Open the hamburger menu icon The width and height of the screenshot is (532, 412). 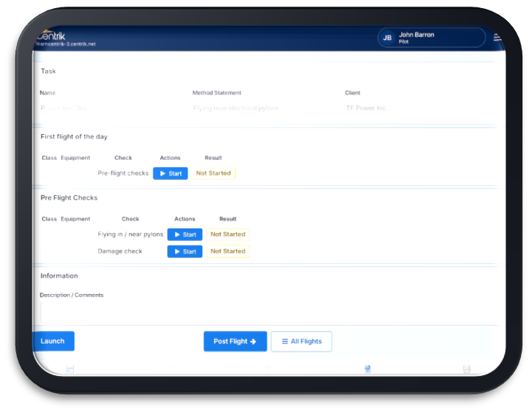pyautogui.click(x=497, y=38)
